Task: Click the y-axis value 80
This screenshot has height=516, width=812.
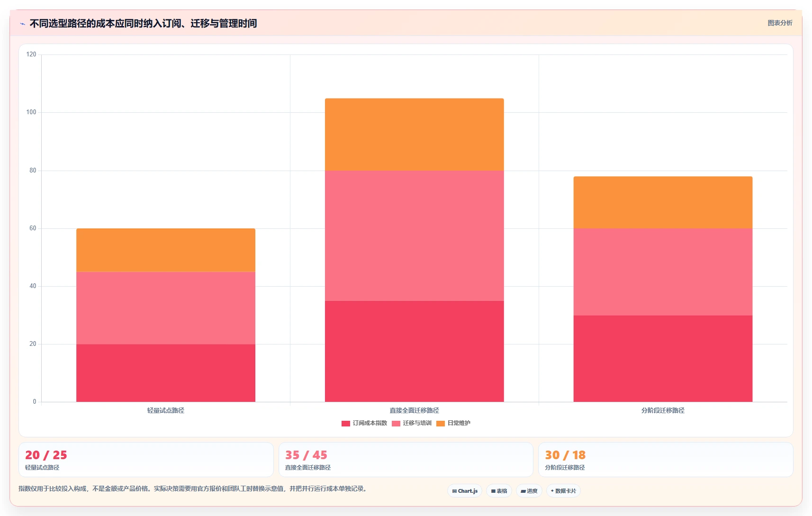Action: click(x=33, y=171)
